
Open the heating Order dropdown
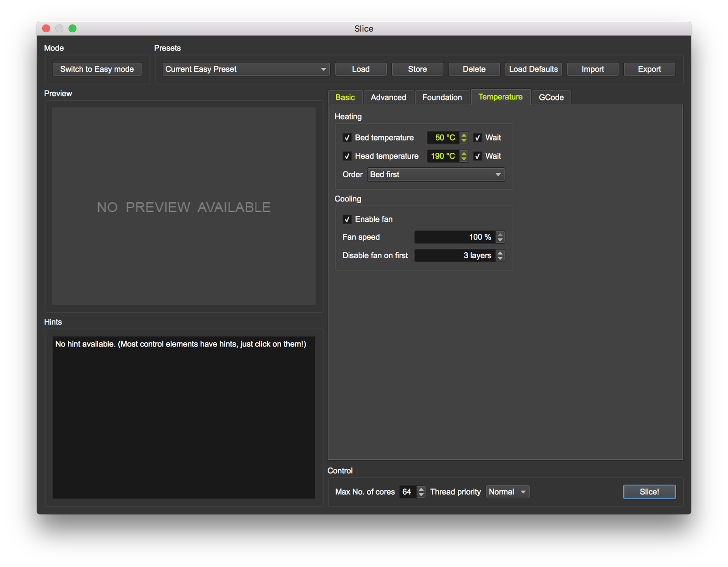436,175
